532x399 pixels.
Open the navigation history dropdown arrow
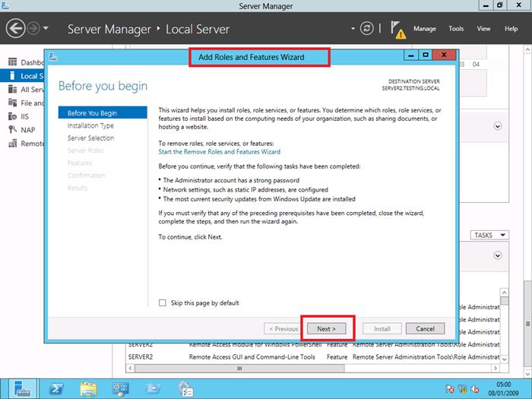coord(46,28)
